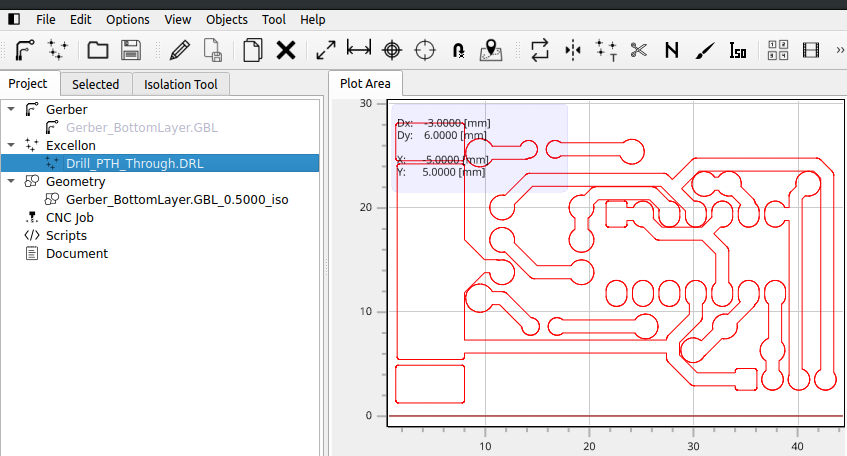
Task: Click the Set Origin crosshair icon
Action: 392,50
